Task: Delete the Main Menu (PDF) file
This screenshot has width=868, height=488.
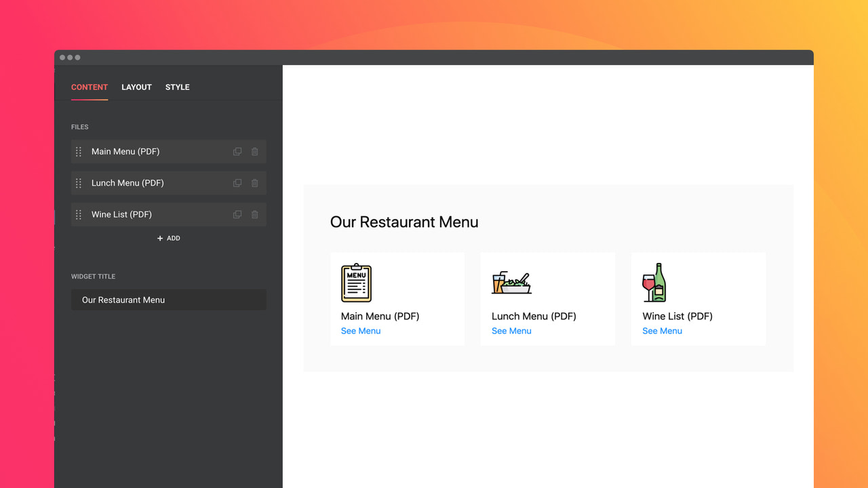Action: (254, 151)
